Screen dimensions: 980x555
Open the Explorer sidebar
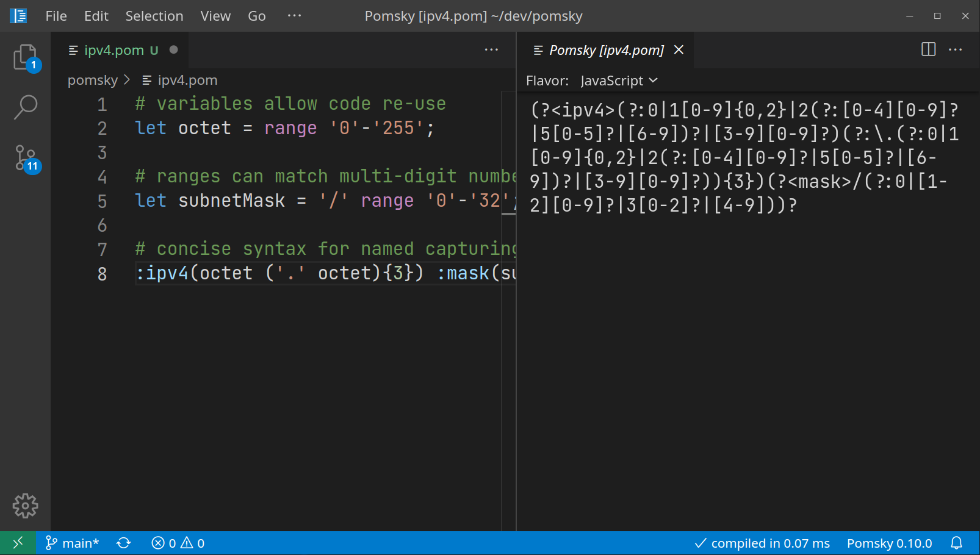[x=25, y=57]
